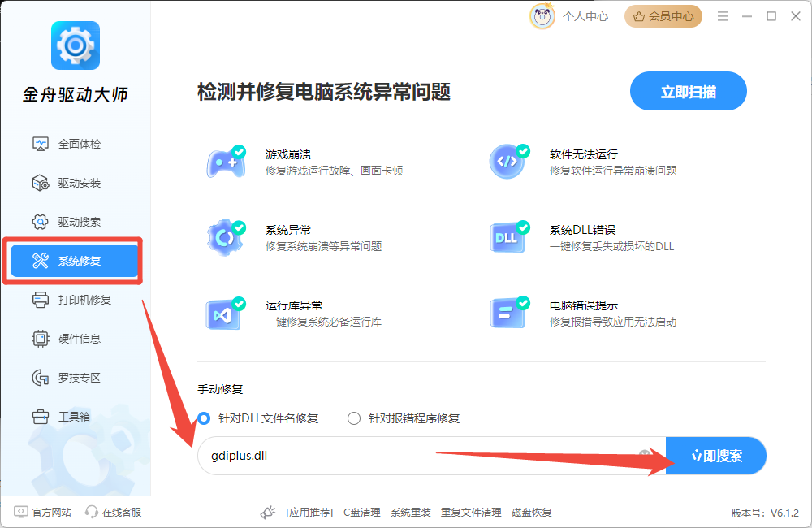The width and height of the screenshot is (812, 528).
Task: Click description 修复系统崩溃等异常问题
Action: click(x=324, y=247)
